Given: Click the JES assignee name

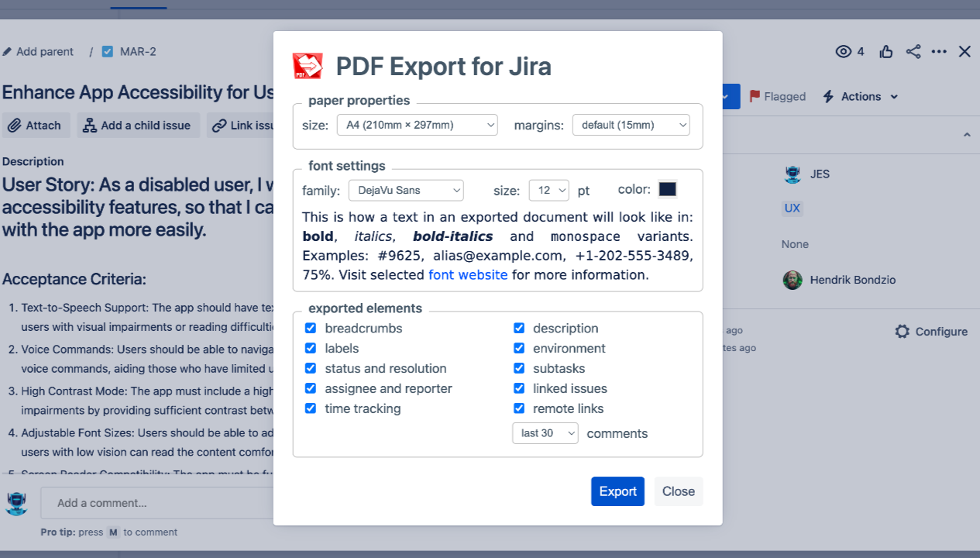Looking at the screenshot, I should point(820,174).
